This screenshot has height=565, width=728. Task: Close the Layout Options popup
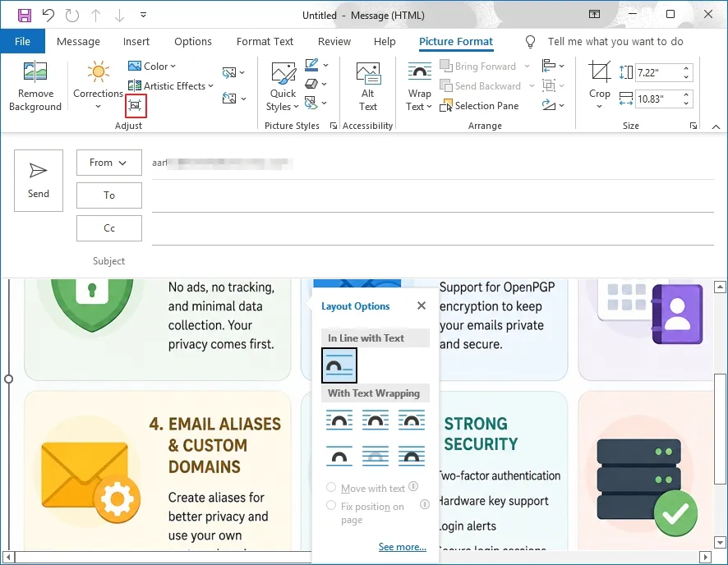(x=422, y=305)
